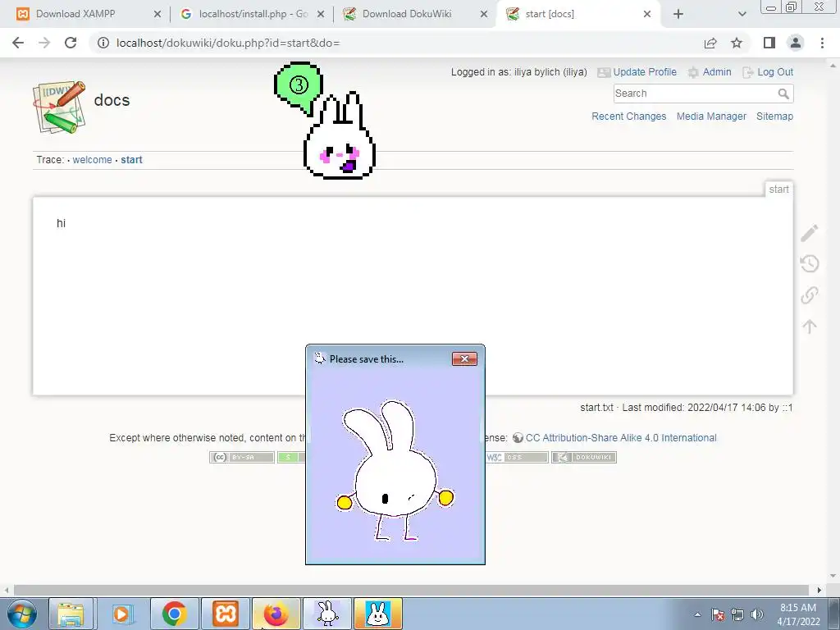Share this page icon in address bar

click(x=710, y=43)
